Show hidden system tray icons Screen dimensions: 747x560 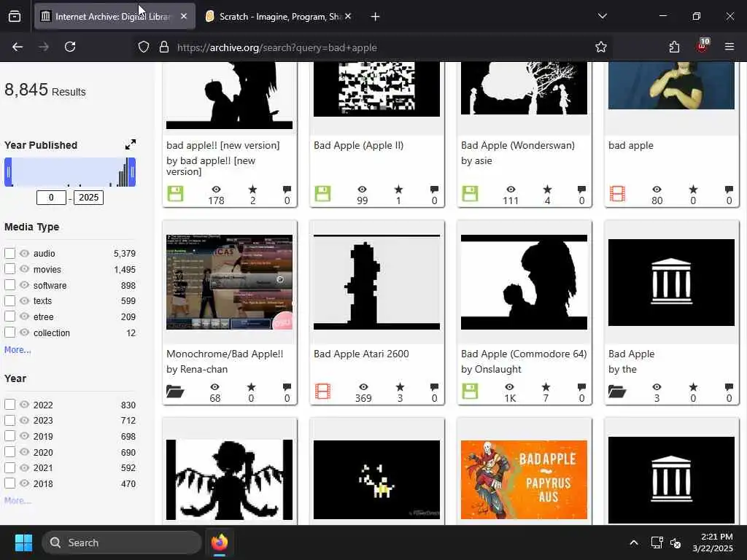coord(634,542)
